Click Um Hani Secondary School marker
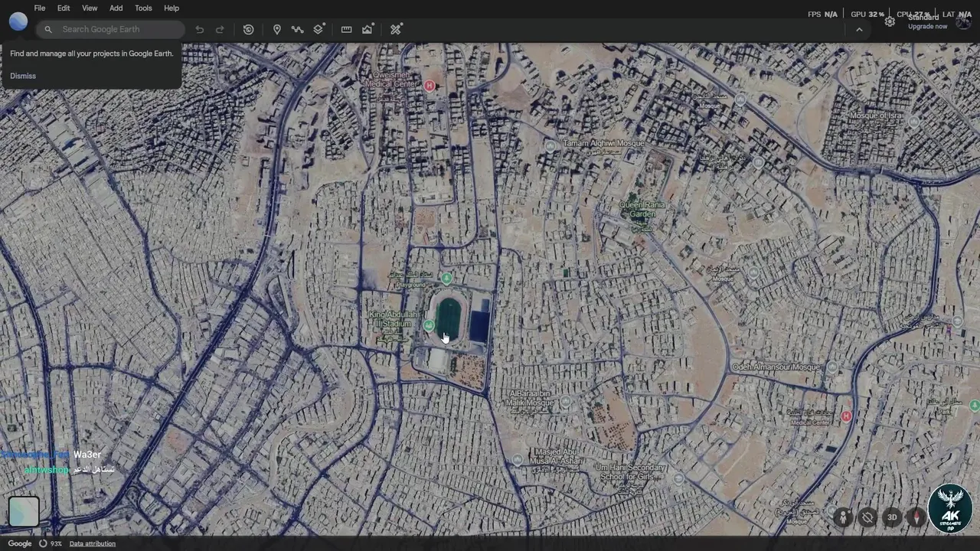 (x=678, y=478)
